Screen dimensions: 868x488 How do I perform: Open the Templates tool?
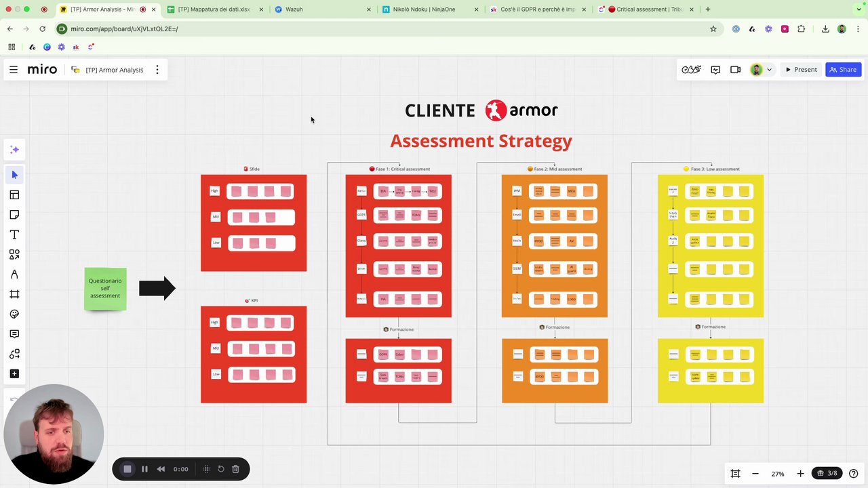(14, 195)
